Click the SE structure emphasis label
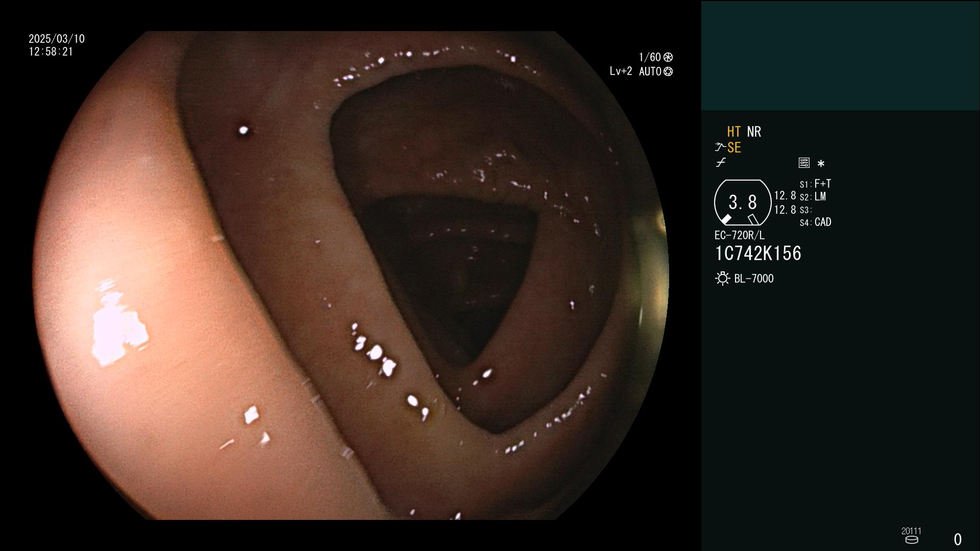The width and height of the screenshot is (980, 551). pyautogui.click(x=734, y=147)
